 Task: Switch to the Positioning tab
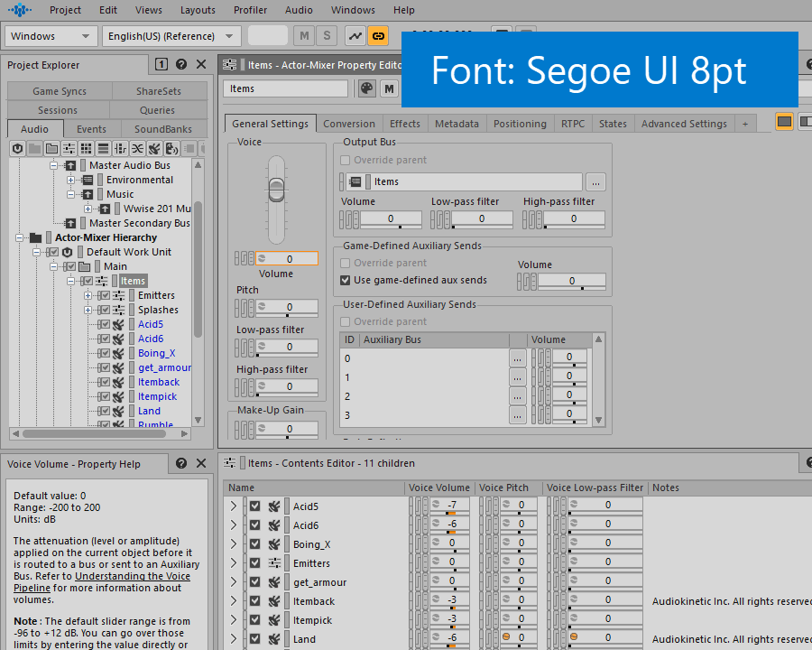point(520,124)
